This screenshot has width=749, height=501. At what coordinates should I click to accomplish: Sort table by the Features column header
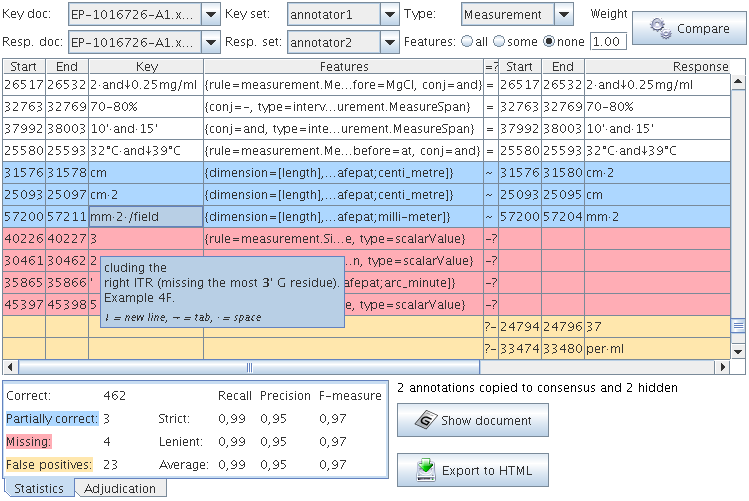click(343, 67)
